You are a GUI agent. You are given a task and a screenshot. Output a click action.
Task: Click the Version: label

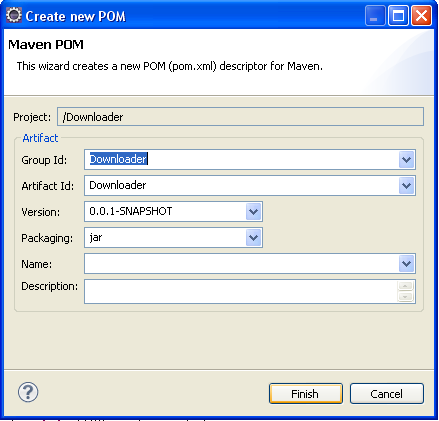(x=40, y=212)
